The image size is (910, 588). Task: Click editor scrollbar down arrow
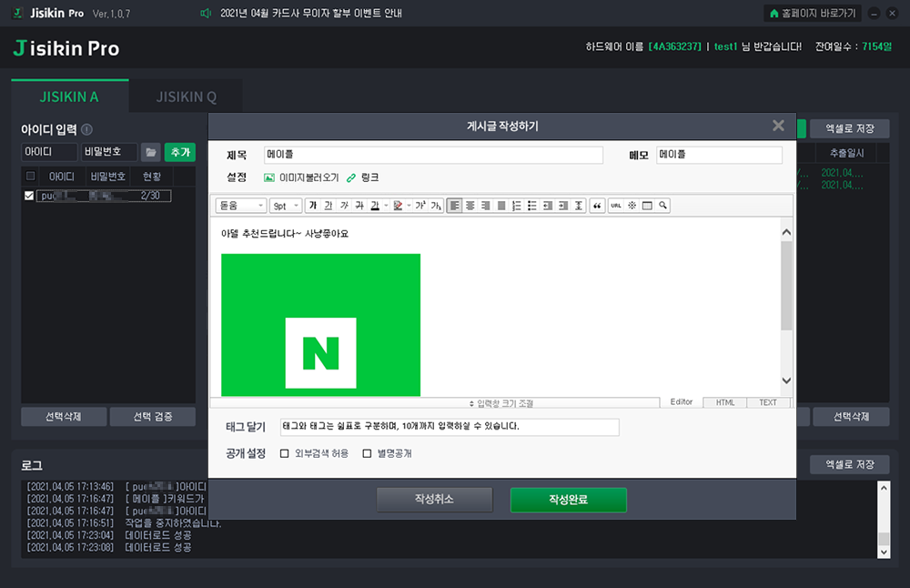click(x=786, y=380)
